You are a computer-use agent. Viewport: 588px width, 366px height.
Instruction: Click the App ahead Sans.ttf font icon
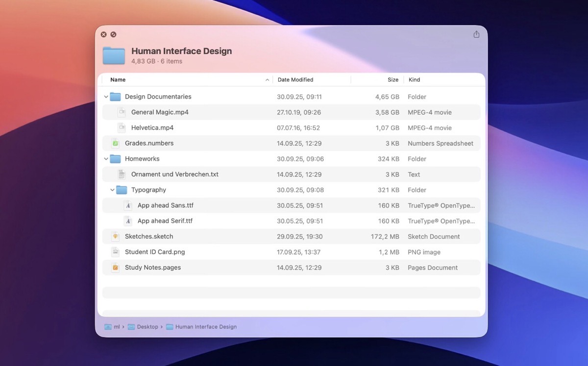point(128,206)
